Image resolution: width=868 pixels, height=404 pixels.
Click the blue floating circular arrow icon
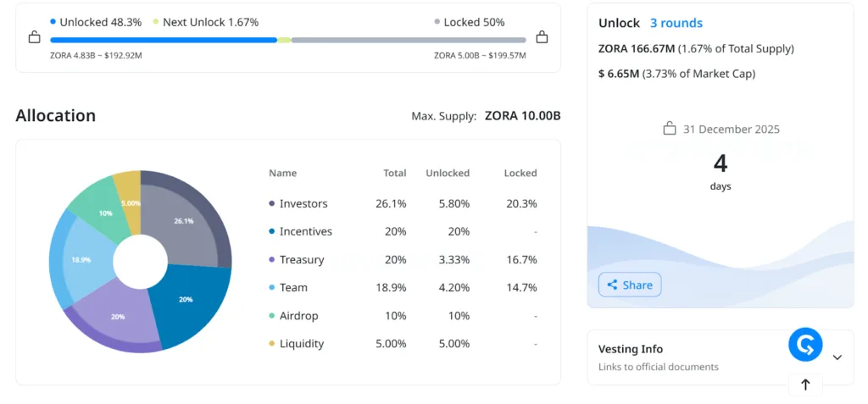(805, 344)
